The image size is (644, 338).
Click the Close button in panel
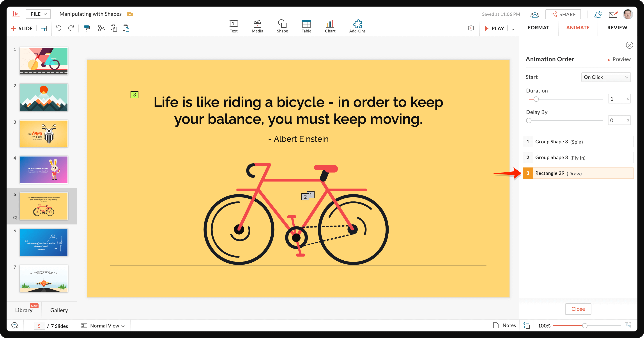coord(578,309)
